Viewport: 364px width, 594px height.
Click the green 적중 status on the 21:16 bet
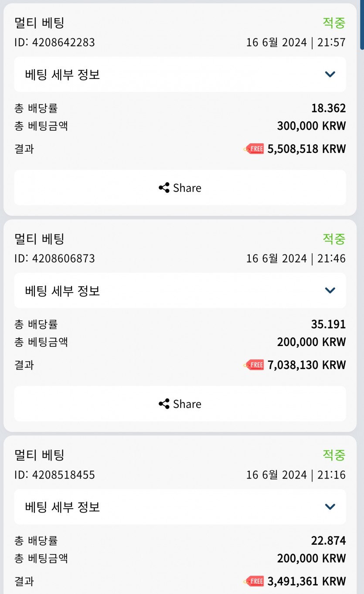point(334,455)
